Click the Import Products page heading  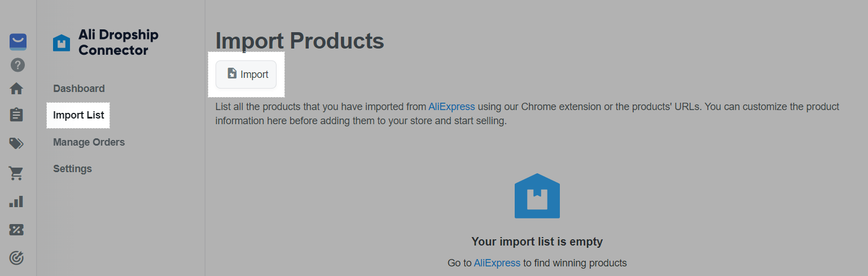tap(300, 41)
